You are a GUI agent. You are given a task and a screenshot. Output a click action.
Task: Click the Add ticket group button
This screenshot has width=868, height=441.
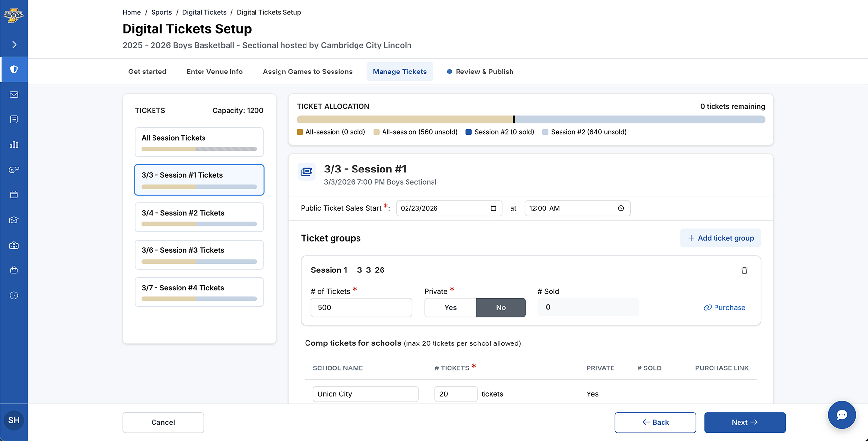tap(720, 238)
